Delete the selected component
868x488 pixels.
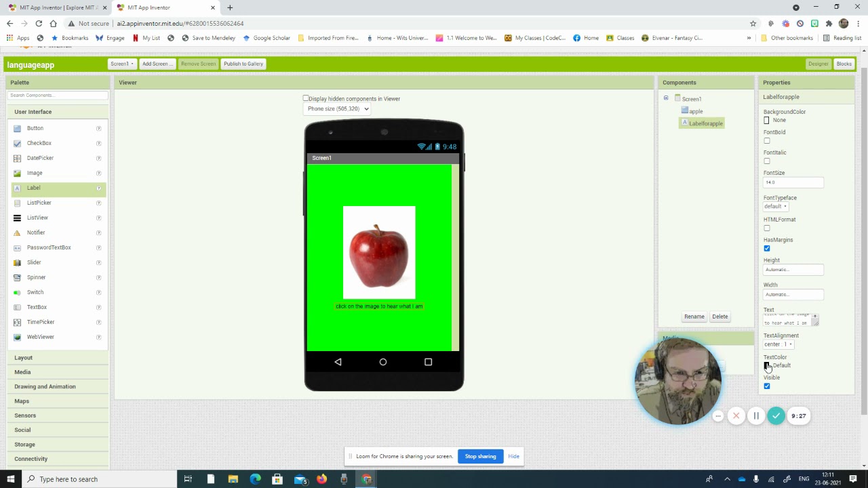pyautogui.click(x=720, y=317)
